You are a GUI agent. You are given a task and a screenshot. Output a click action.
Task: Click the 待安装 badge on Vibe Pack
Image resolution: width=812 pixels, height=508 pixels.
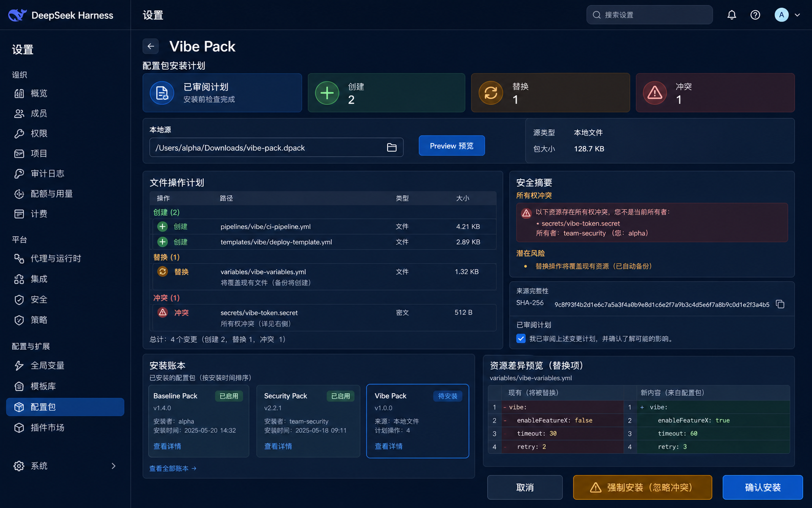(x=448, y=396)
